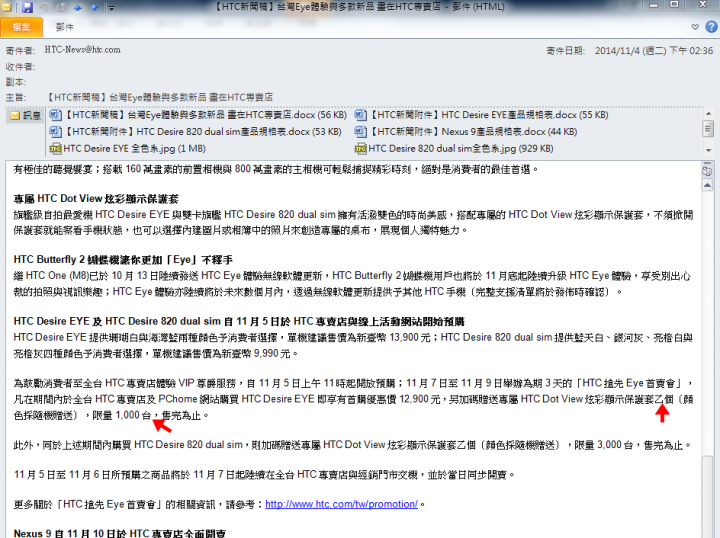Open attachment HTC Desire EYE產品規格表.docx
720x538 pixels.
[482, 115]
